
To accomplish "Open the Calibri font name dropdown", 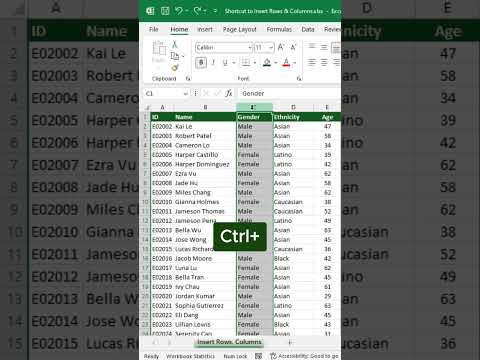I will (x=250, y=48).
